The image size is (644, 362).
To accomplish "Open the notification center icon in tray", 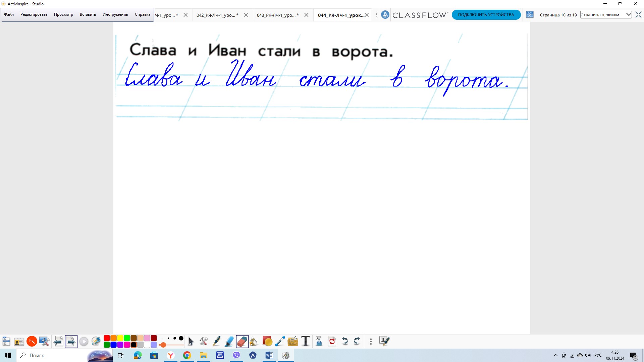I will pyautogui.click(x=633, y=356).
